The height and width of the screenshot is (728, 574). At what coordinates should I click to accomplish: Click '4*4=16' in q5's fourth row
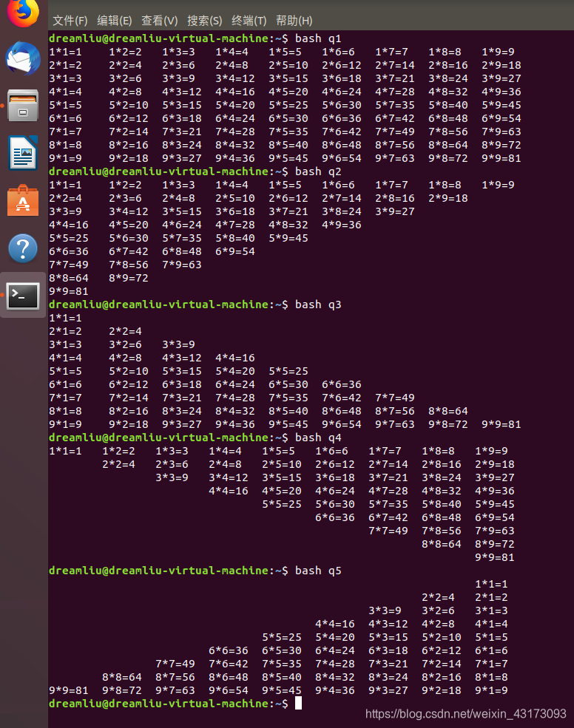pos(334,624)
